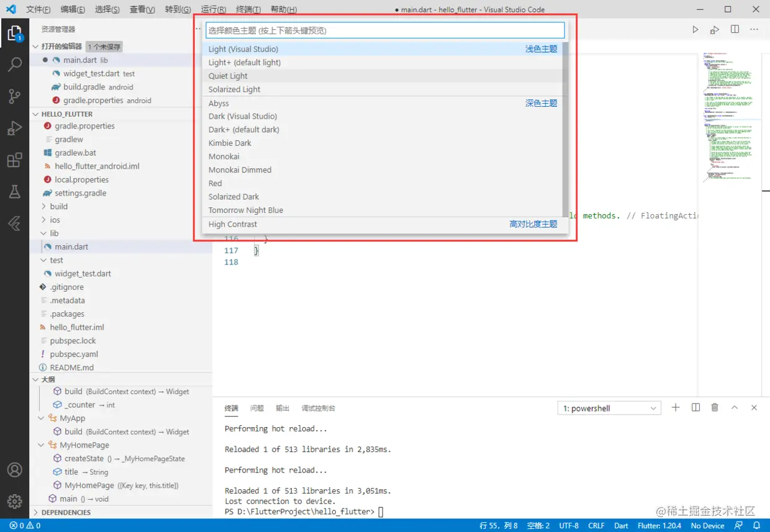
Task: Click the color theme search input
Action: [385, 30]
